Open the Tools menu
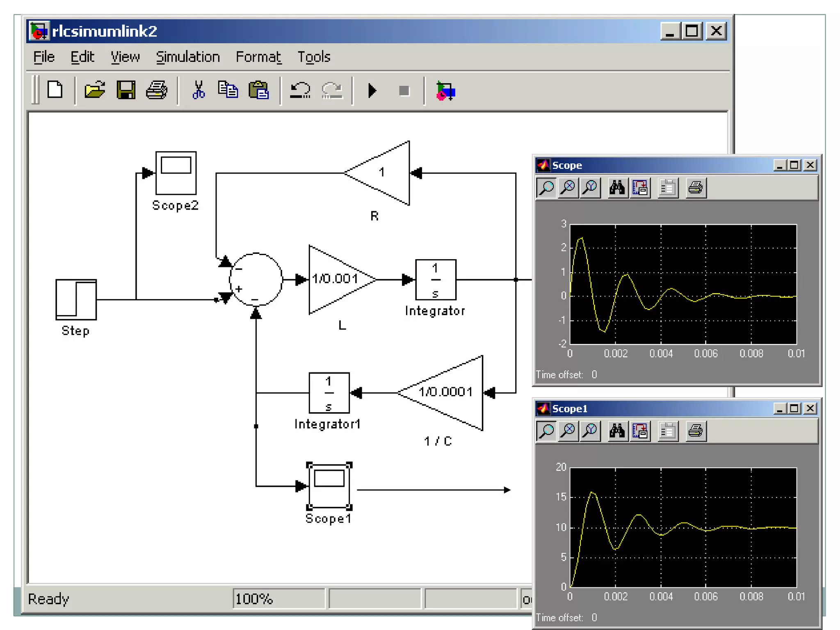Viewport: 840px width, 630px height. click(314, 57)
